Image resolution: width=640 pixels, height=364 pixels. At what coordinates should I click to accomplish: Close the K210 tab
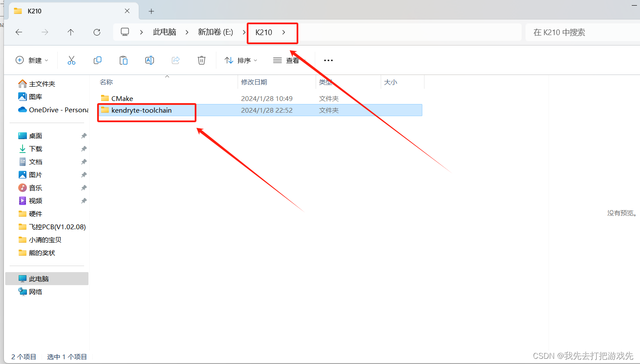point(127,11)
